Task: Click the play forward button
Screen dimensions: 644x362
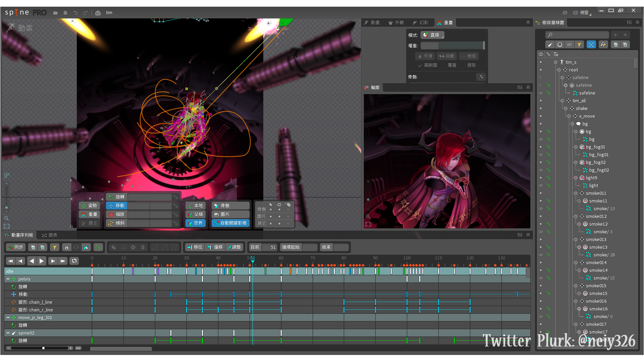Action: point(42,261)
